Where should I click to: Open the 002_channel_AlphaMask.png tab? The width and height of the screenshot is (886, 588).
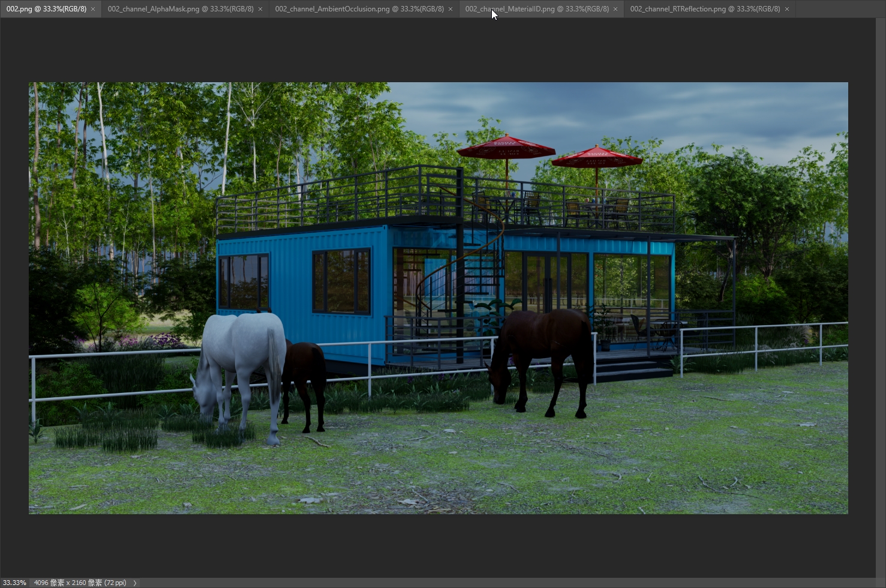click(x=181, y=9)
